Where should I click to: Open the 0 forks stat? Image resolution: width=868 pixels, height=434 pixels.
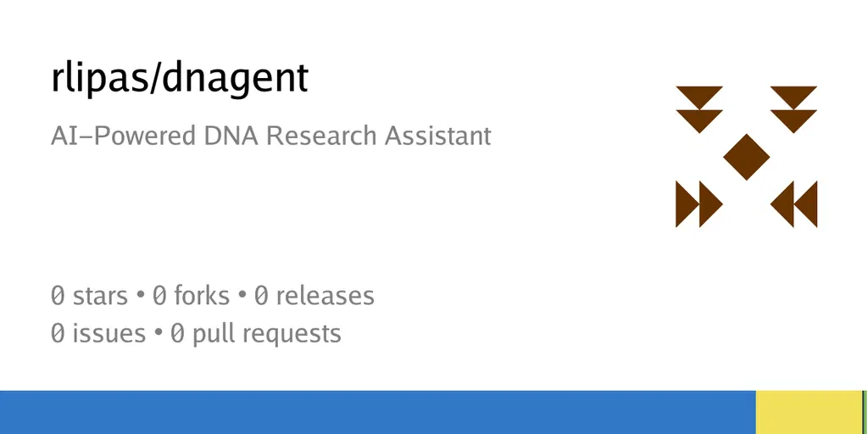(x=191, y=296)
